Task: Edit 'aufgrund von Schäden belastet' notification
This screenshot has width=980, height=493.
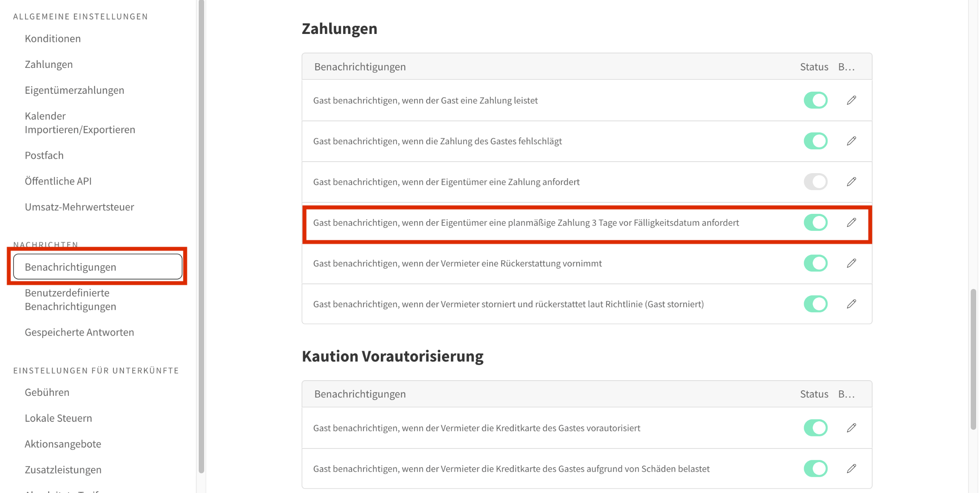Action: click(x=851, y=469)
